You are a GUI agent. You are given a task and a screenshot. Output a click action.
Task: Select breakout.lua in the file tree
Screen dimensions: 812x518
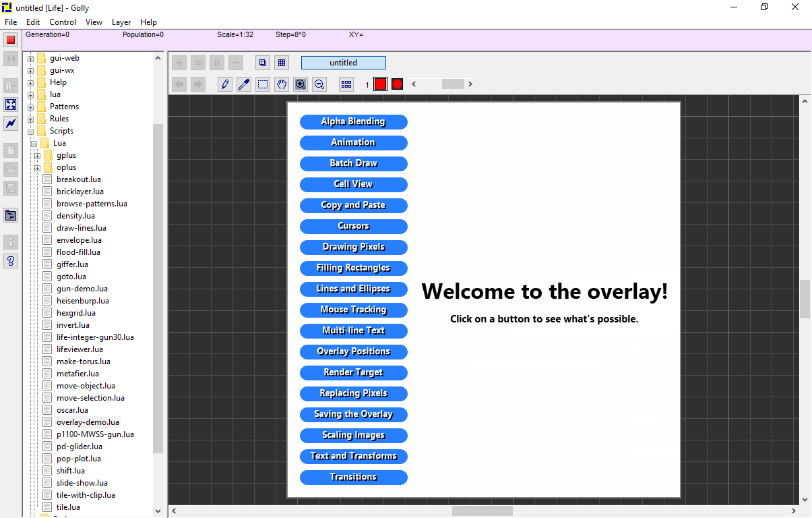(79, 179)
